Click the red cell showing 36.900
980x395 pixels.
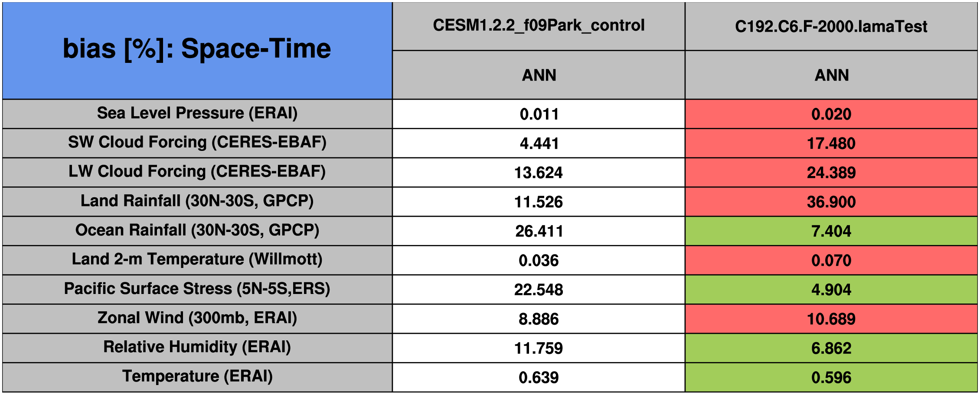tap(831, 202)
